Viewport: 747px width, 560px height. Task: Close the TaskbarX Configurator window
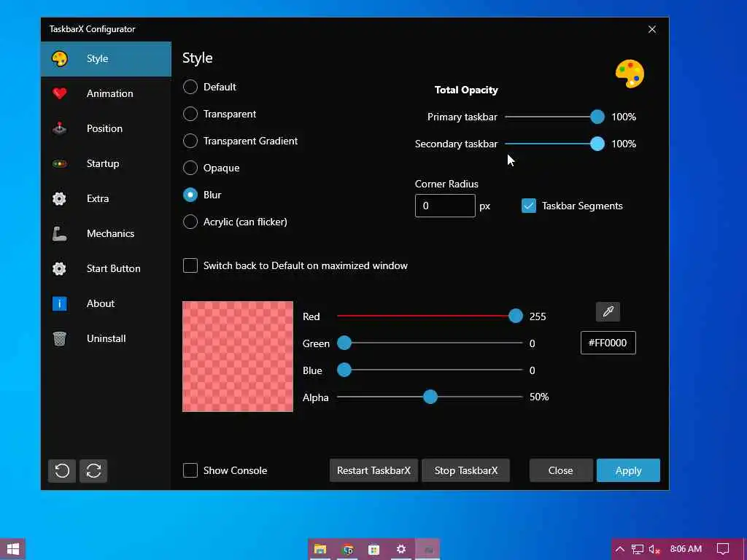[x=652, y=29]
